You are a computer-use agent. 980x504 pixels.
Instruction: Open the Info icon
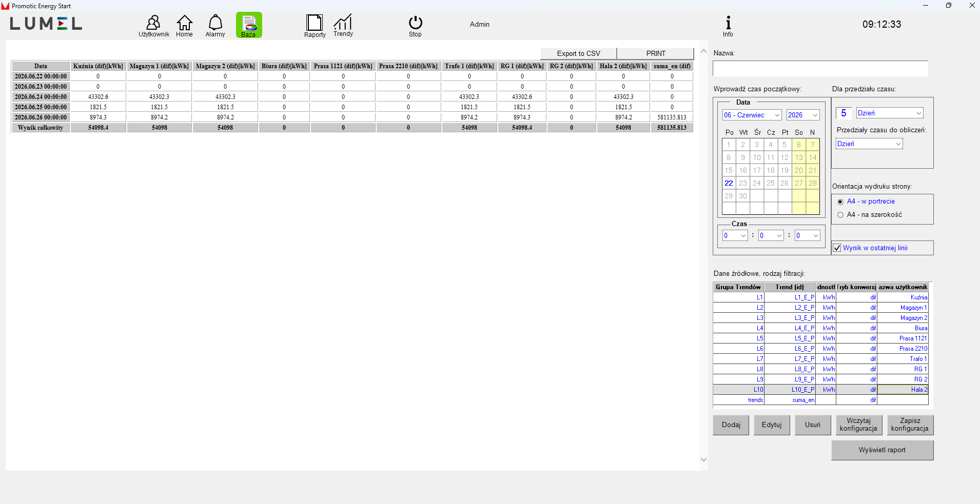click(x=728, y=26)
